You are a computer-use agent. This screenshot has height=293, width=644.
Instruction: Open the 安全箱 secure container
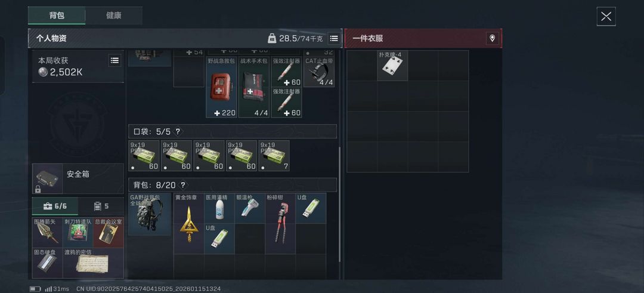tap(78, 179)
